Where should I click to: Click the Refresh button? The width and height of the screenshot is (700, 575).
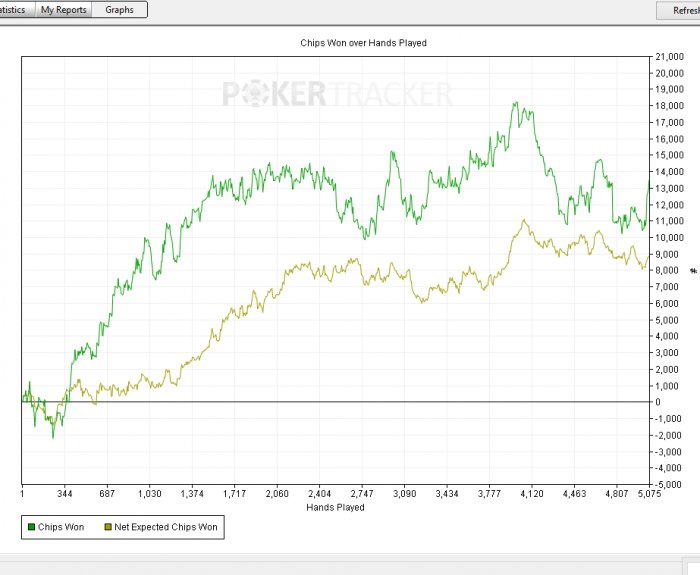pos(680,10)
